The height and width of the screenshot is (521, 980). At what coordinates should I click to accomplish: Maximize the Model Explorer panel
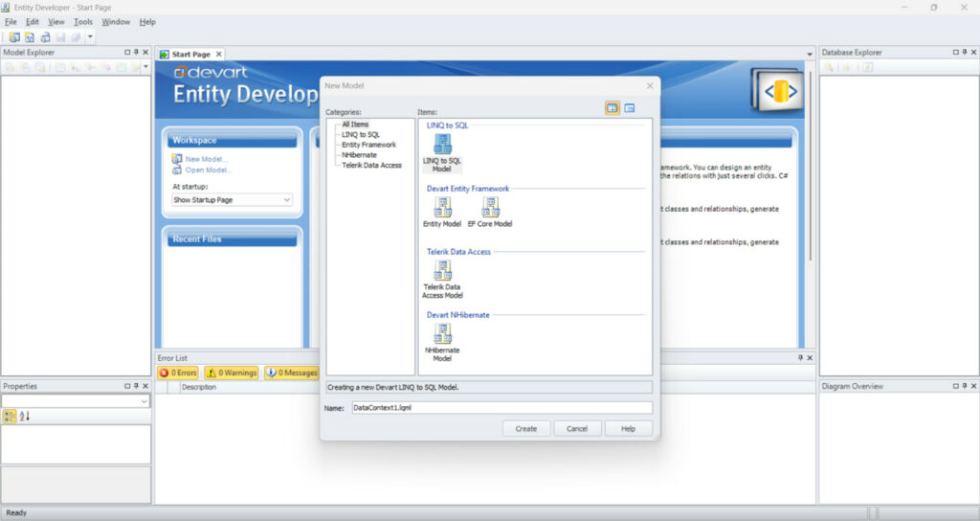(x=127, y=53)
